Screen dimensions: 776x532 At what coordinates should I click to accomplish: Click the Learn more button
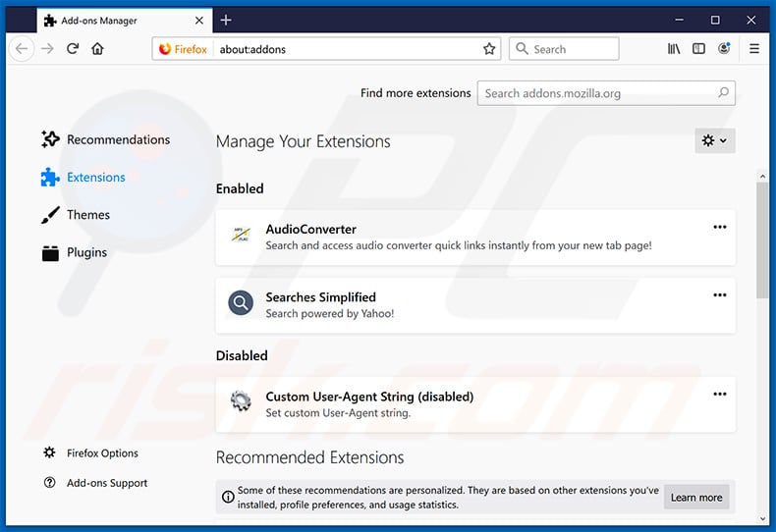click(x=695, y=498)
